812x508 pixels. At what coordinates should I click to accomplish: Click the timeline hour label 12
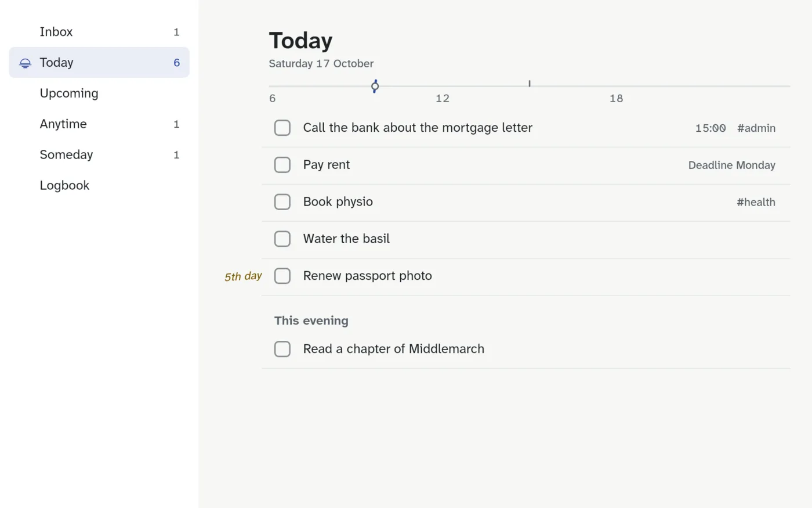(443, 99)
